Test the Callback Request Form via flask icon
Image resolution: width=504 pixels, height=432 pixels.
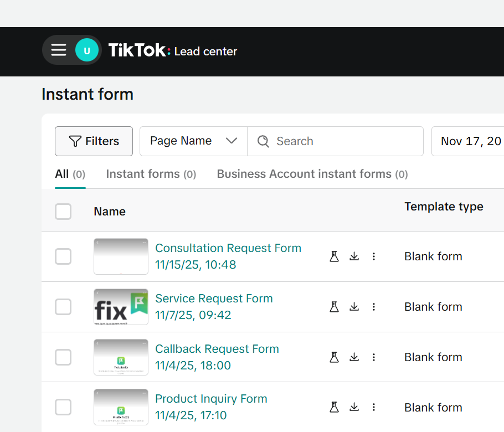(x=334, y=357)
